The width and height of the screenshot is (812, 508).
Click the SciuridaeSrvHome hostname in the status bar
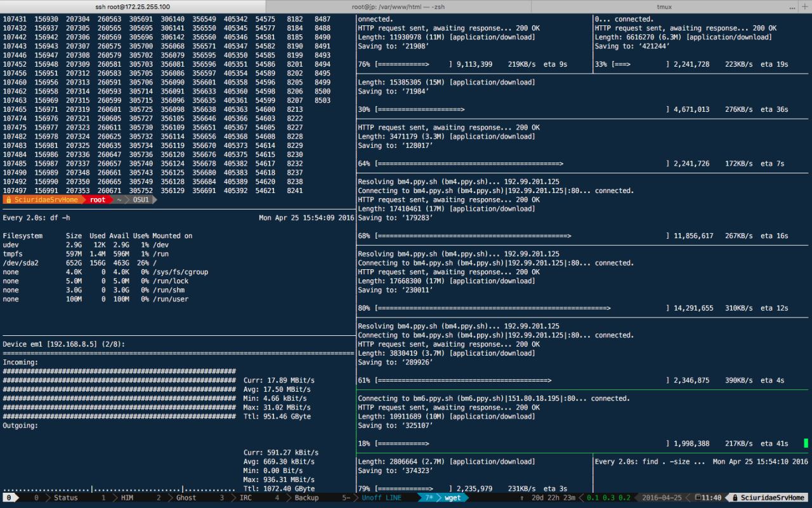coord(771,498)
